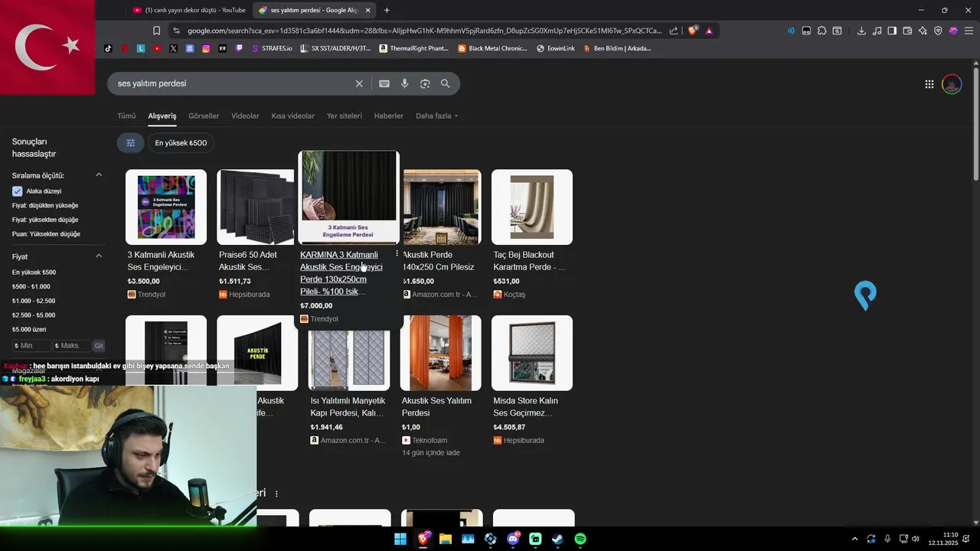This screenshot has width=980, height=551.
Task: Open the Instagram bookmark
Action: (206, 48)
